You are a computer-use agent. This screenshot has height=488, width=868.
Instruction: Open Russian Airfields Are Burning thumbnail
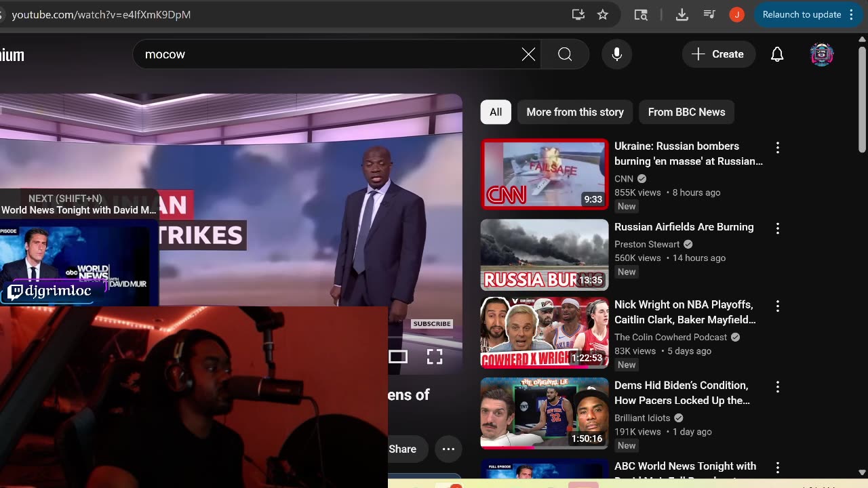545,255
